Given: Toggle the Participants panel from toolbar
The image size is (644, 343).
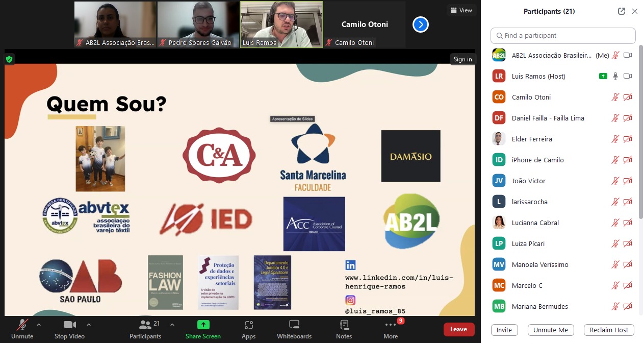Looking at the screenshot, I should click(145, 329).
